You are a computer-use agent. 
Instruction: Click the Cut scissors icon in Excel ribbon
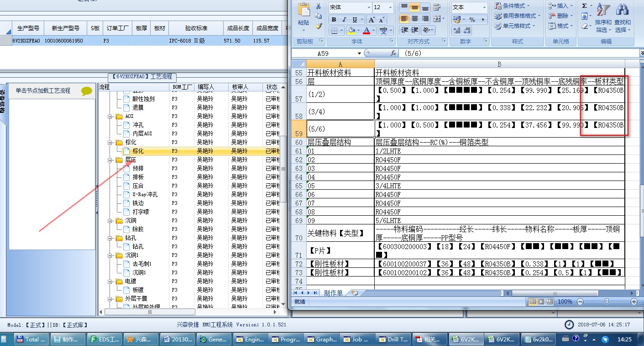(x=319, y=6)
